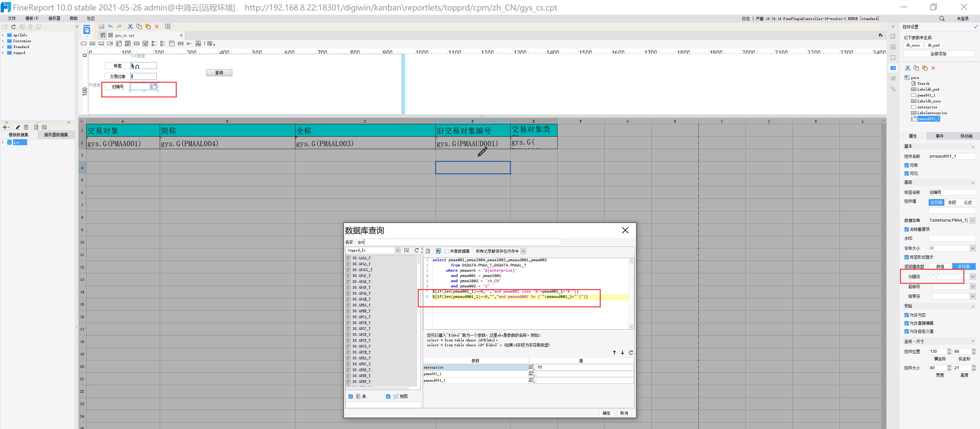Select the Radio group widget icon
Image resolution: width=980 pixels, height=429 pixels.
[x=154, y=44]
